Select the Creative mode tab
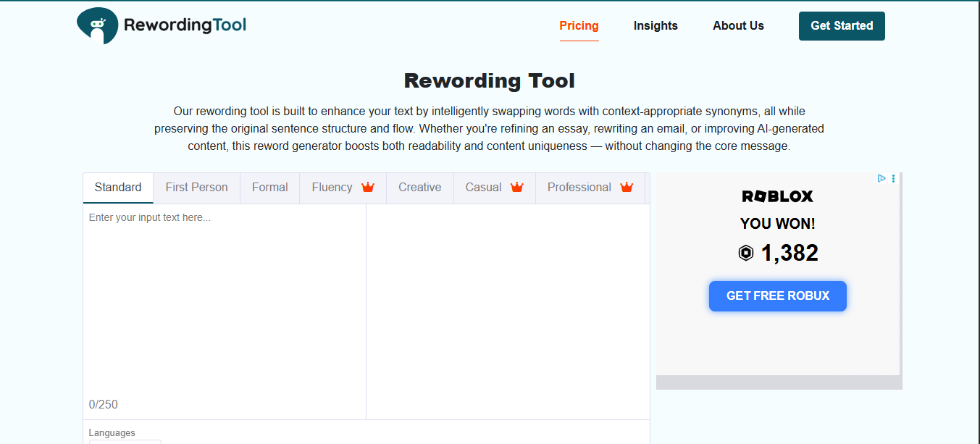This screenshot has width=980, height=444. (x=420, y=188)
